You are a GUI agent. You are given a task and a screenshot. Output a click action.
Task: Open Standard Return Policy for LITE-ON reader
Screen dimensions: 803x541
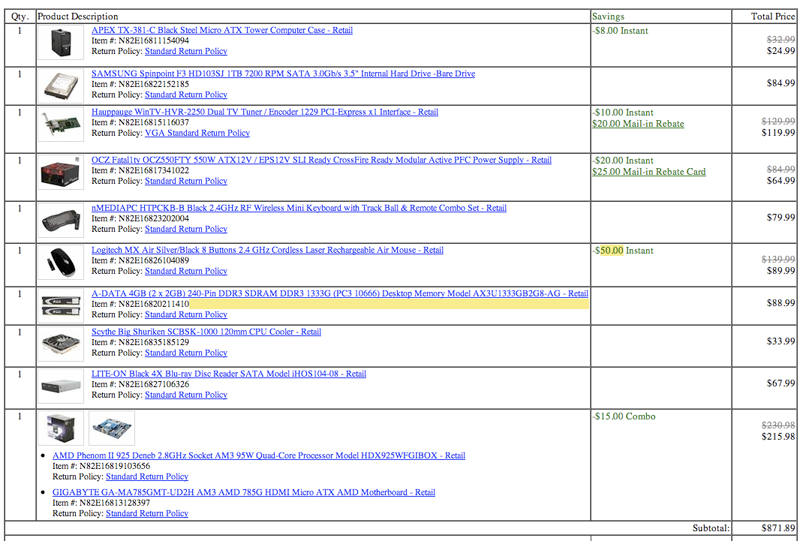click(x=186, y=395)
